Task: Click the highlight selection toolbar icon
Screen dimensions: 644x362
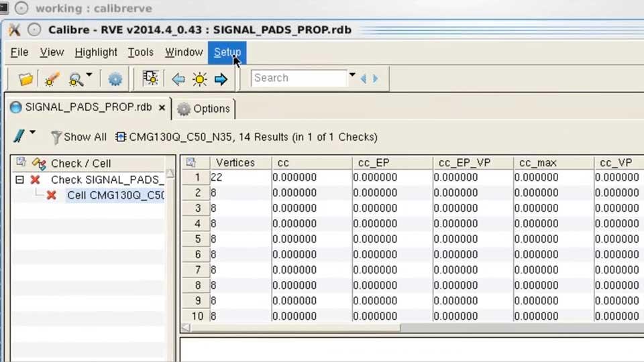Action: [x=150, y=78]
